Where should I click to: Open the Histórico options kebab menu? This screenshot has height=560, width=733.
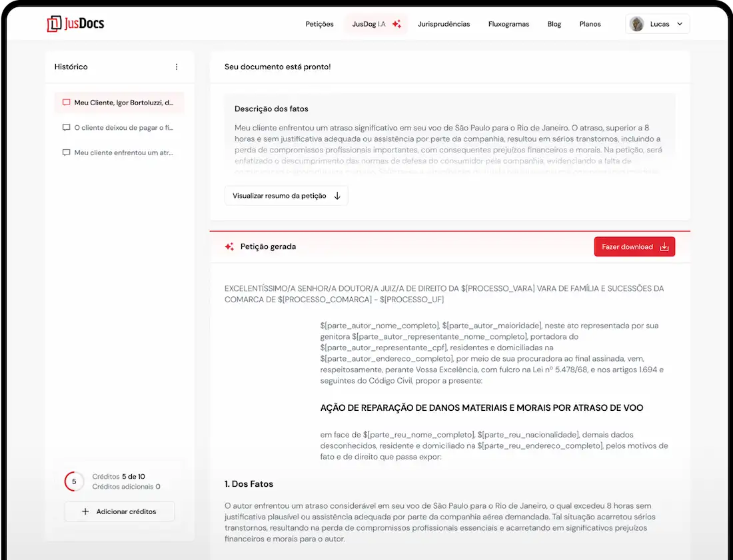177,67
